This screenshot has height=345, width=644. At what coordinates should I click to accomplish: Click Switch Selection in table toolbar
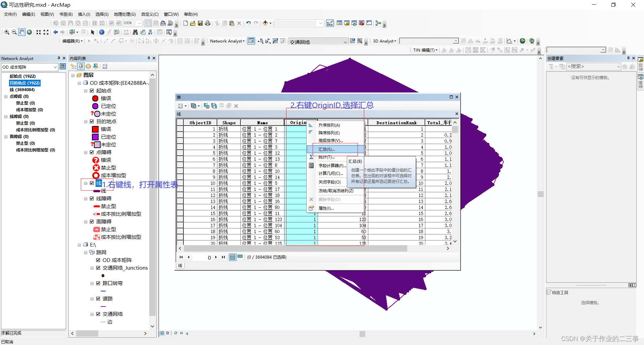(x=214, y=106)
